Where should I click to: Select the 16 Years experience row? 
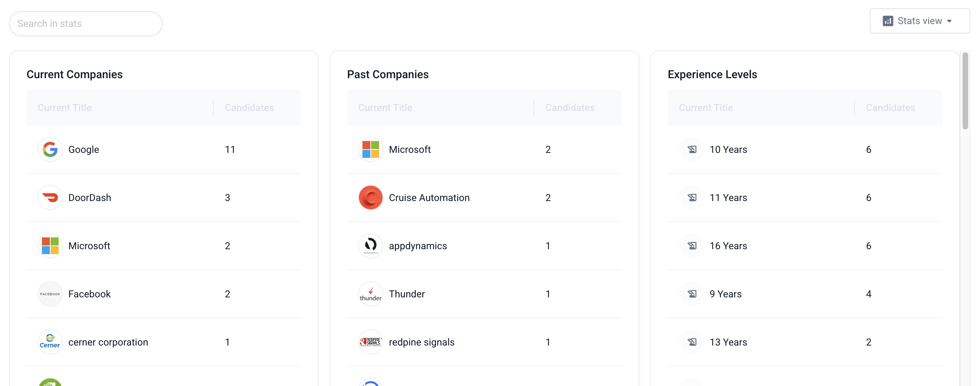click(x=728, y=246)
